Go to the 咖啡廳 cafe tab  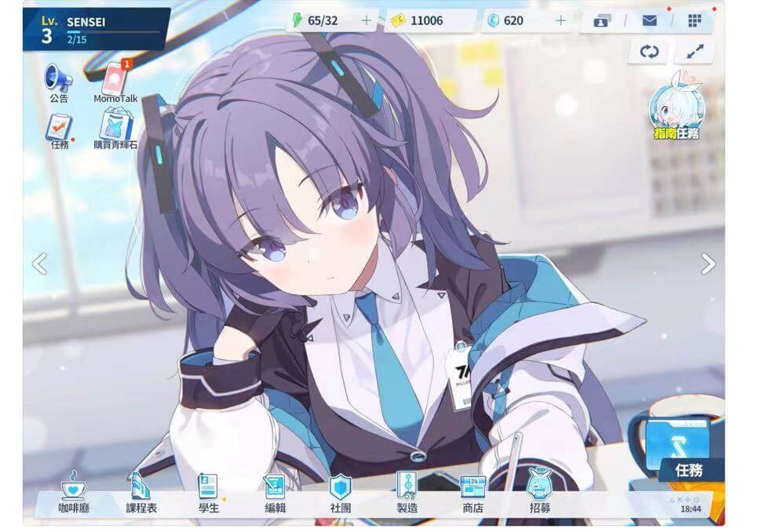[x=75, y=494]
